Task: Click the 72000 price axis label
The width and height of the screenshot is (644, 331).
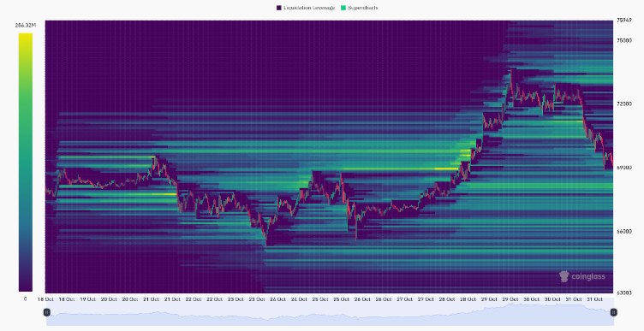Action: tap(623, 104)
